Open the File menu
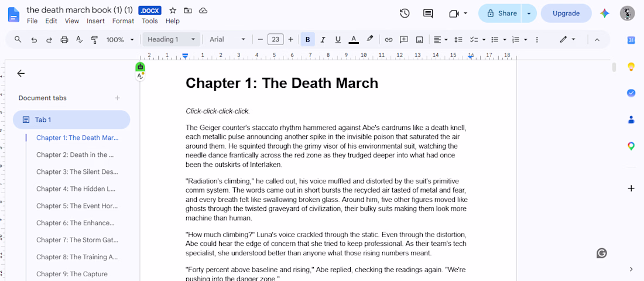The image size is (644, 281). point(32,21)
